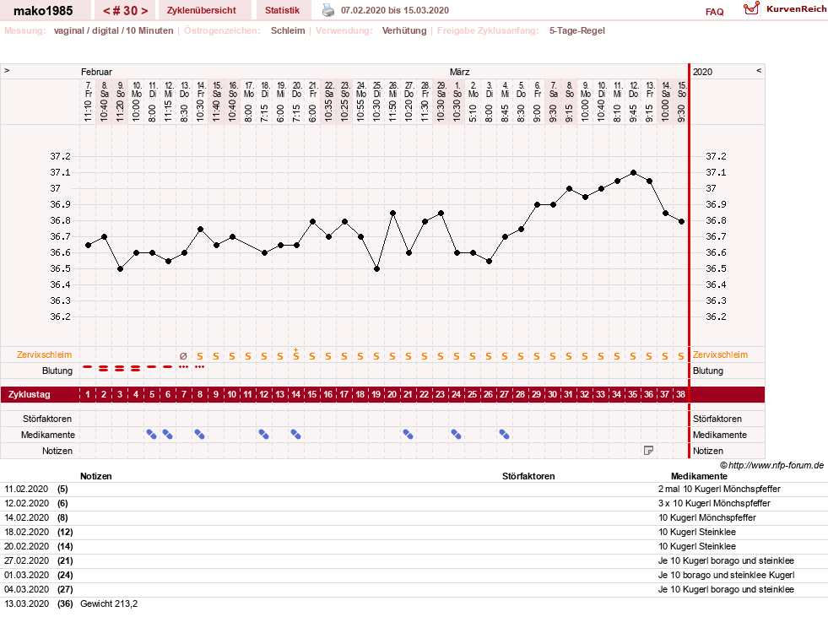The image size is (828, 644).
Task: Click the medication pill icon on cycle day 27
Action: click(x=504, y=435)
